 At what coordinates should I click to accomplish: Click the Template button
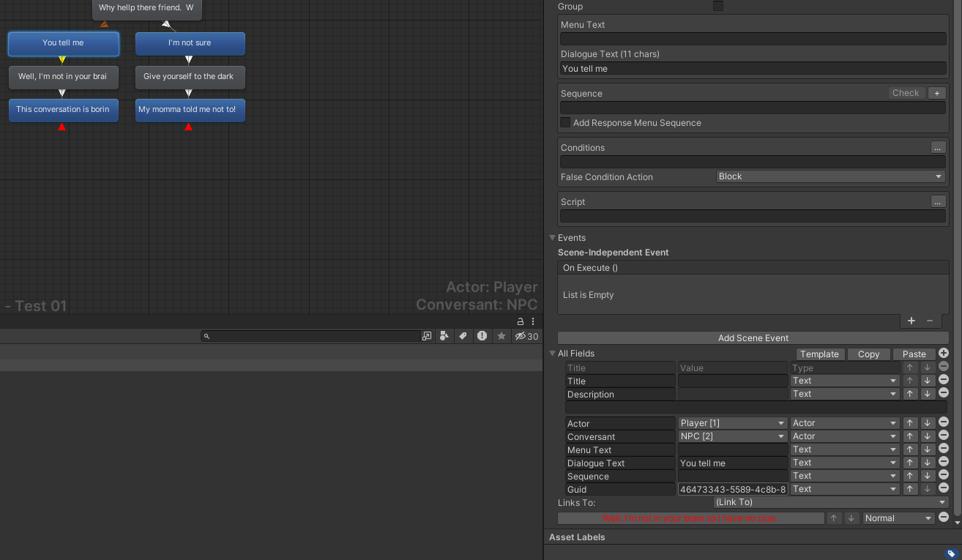click(x=819, y=354)
